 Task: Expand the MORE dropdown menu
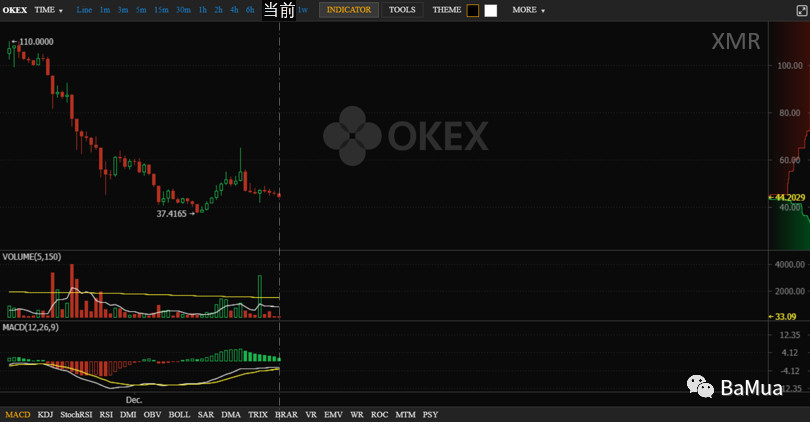pos(529,10)
